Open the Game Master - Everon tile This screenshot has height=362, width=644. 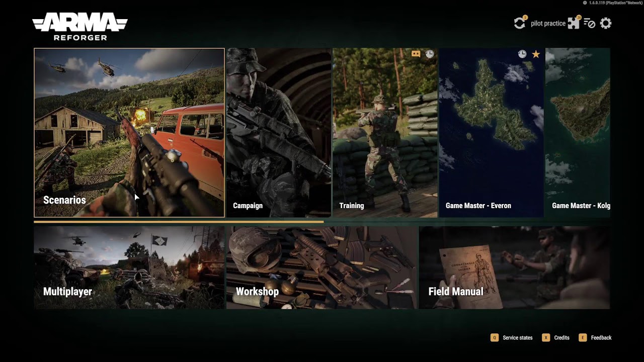492,133
